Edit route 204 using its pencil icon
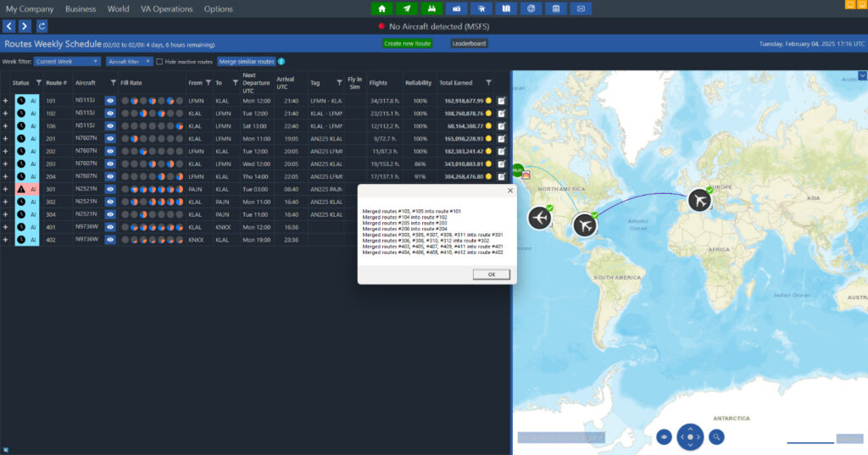This screenshot has height=455, width=868. pyautogui.click(x=502, y=176)
